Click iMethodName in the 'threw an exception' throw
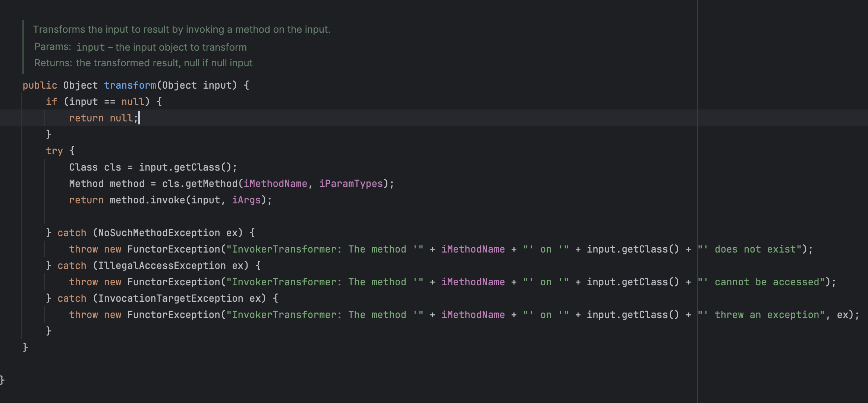 tap(473, 315)
